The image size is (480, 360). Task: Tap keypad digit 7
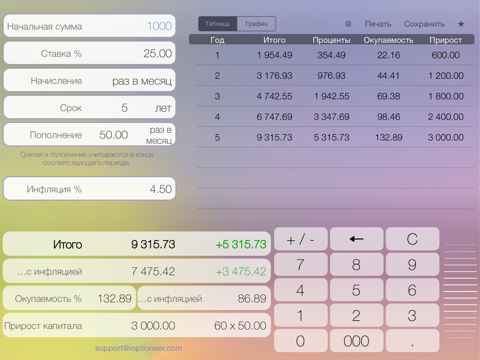(x=301, y=265)
